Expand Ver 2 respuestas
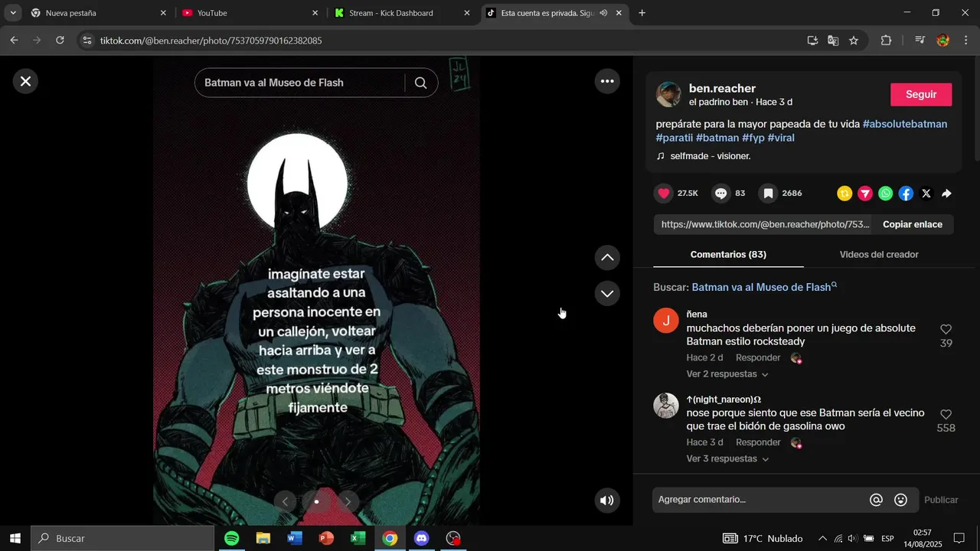980x551 pixels. pyautogui.click(x=727, y=374)
